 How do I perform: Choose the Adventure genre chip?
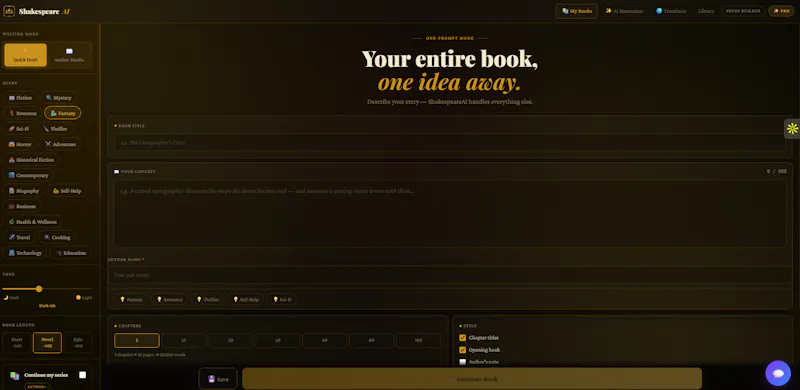tap(60, 144)
